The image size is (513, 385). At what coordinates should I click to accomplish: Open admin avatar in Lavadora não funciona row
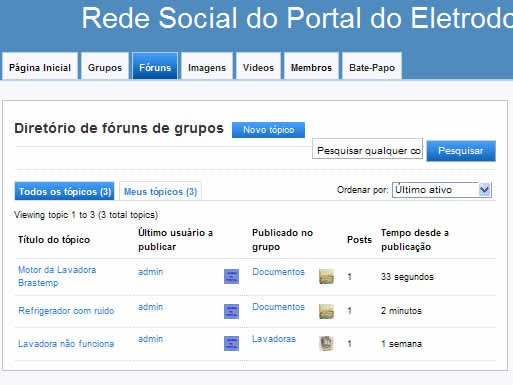(x=231, y=343)
